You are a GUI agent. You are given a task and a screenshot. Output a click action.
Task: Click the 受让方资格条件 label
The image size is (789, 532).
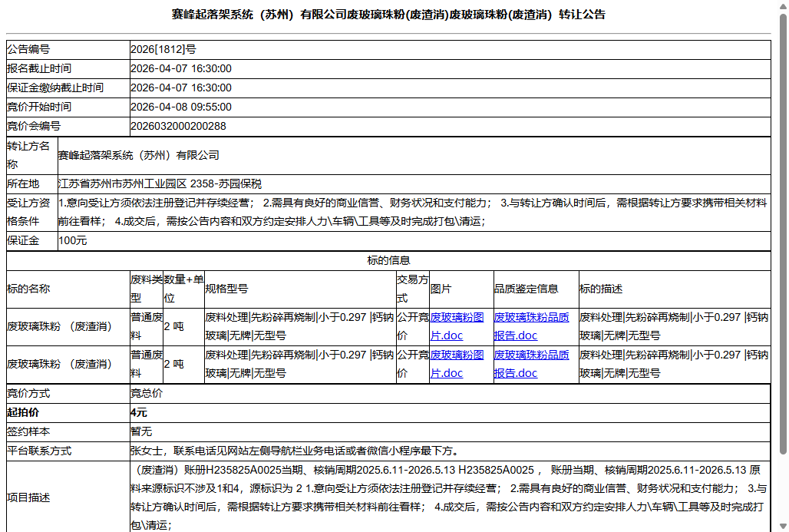point(28,212)
